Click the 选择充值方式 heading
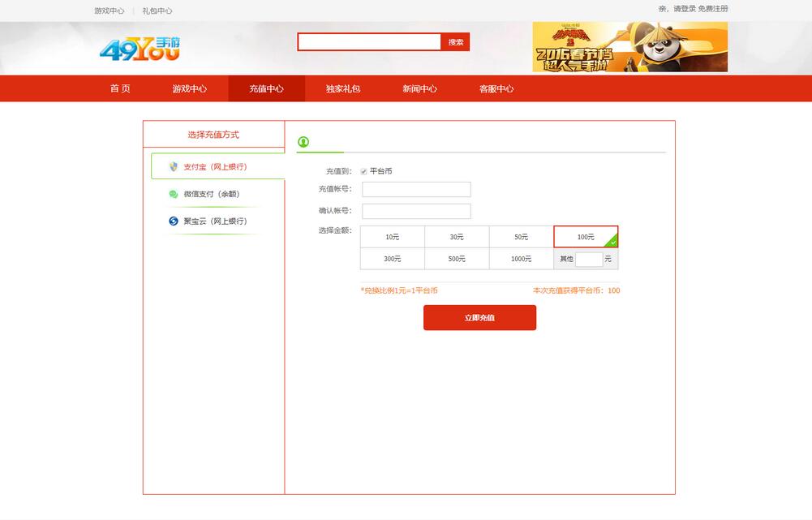Screen dimensions: 812x520 [213, 135]
